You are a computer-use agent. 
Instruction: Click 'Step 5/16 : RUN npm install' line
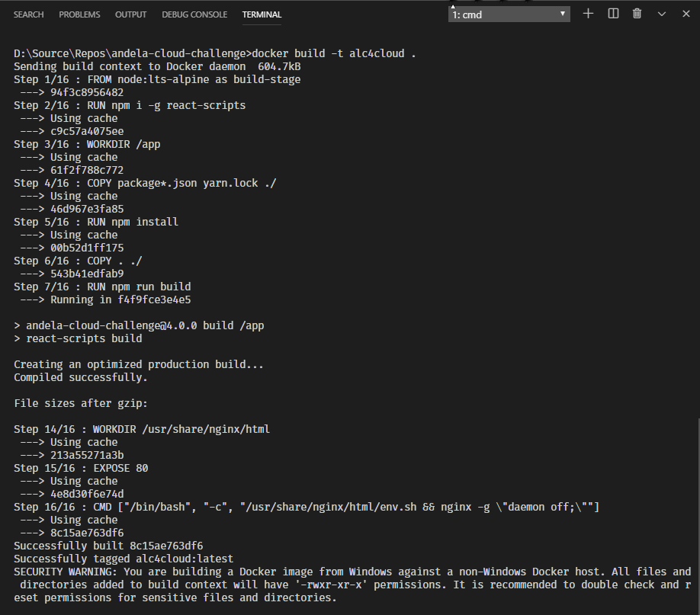[96, 222]
